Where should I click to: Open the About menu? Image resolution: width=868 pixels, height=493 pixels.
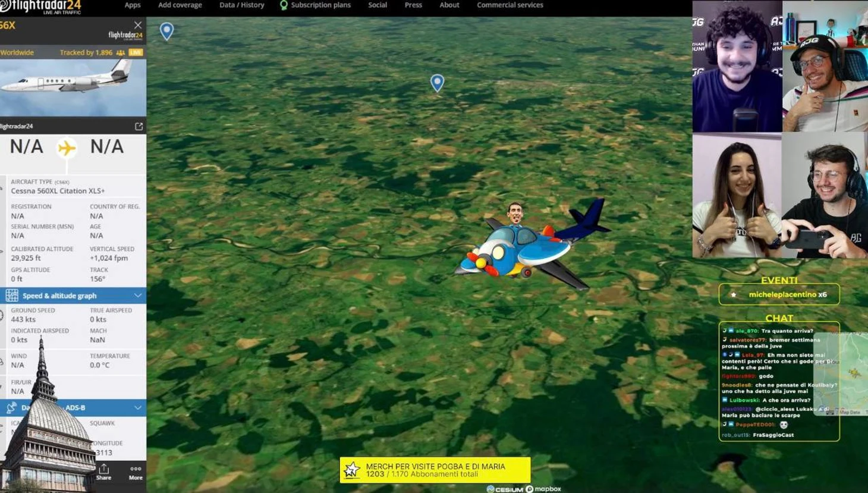[449, 5]
